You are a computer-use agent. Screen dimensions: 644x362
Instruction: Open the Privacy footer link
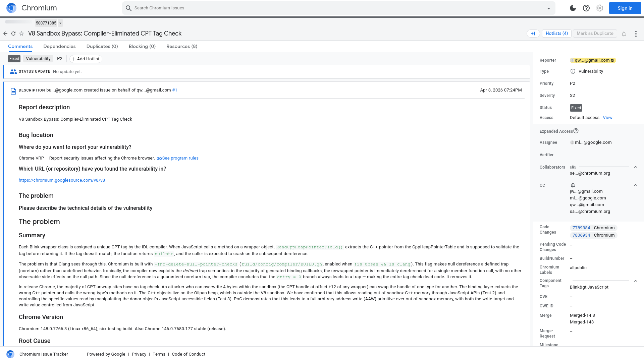[139, 354]
